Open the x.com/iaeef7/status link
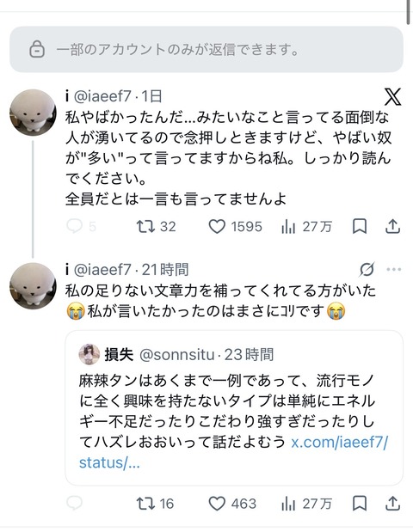Screen dimensions: 413x532 pos(233,452)
